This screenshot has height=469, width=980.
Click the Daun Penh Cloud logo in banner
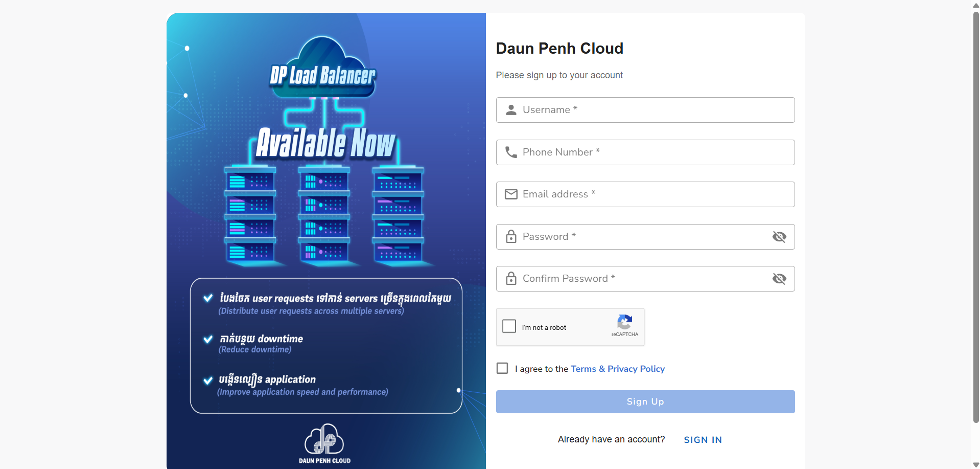(324, 443)
